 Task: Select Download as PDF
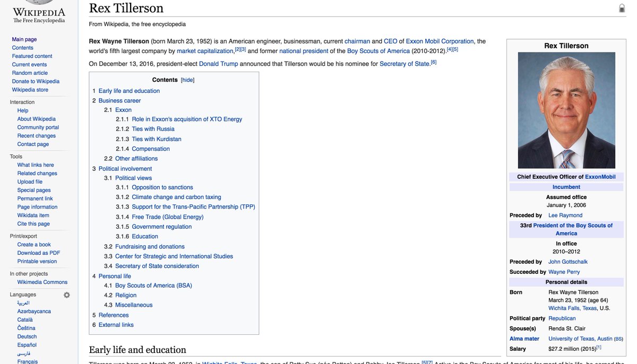point(39,253)
